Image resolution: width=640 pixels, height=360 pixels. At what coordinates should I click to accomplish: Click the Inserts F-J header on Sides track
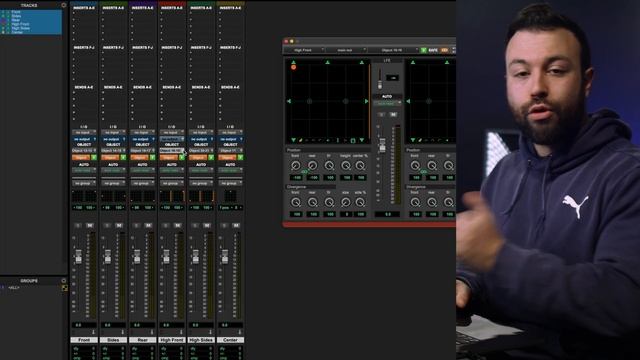tap(113, 48)
